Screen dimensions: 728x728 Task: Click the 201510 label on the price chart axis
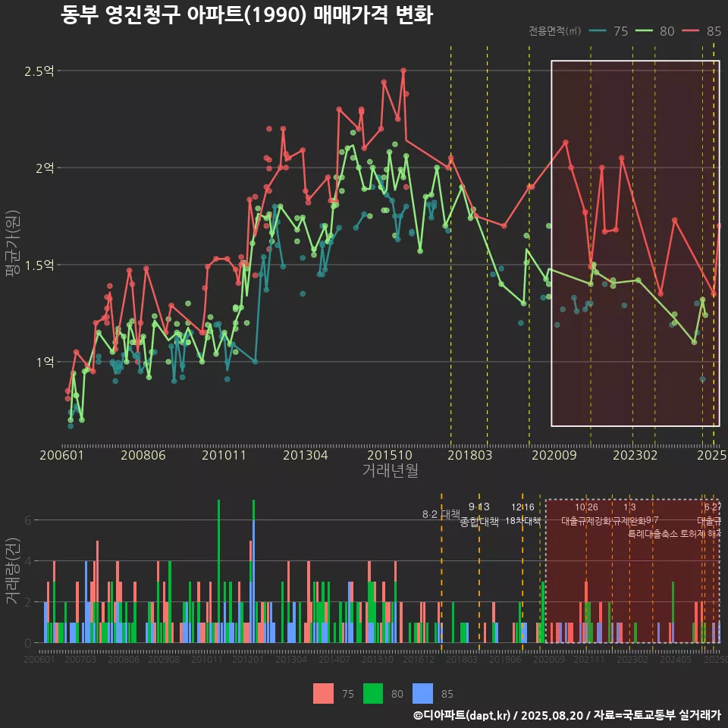click(x=390, y=455)
